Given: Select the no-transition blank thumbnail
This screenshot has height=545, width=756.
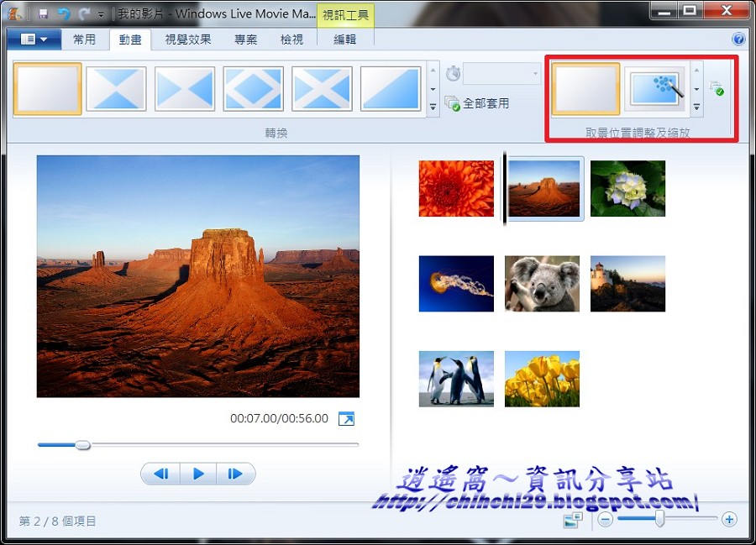Looking at the screenshot, I should (47, 89).
